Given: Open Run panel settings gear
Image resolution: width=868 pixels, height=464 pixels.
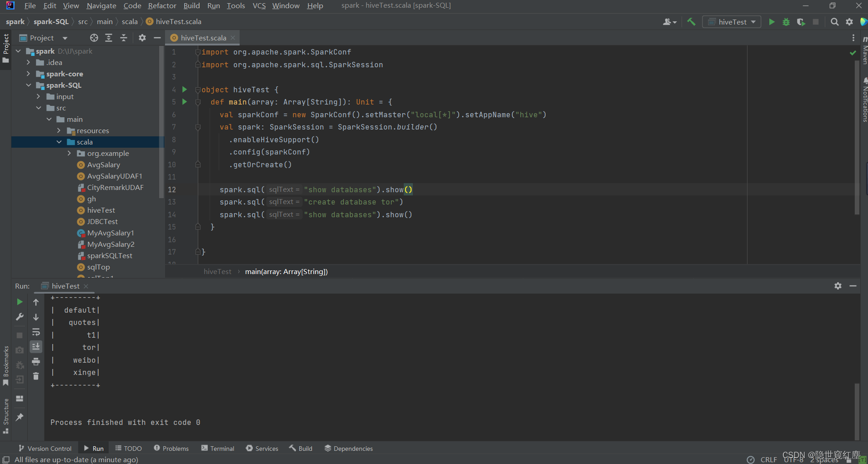Looking at the screenshot, I should 838,286.
